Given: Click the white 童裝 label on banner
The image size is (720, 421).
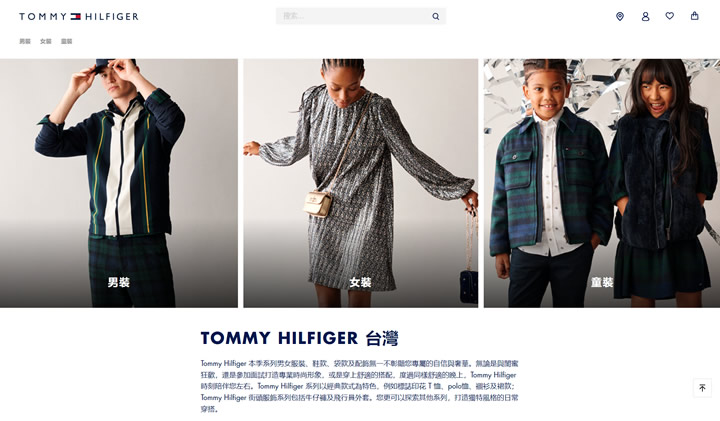Looking at the screenshot, I should click(x=602, y=282).
